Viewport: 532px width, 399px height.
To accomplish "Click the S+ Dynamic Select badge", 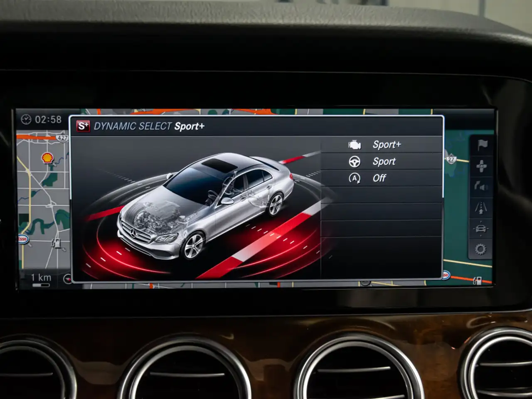I will [83, 126].
